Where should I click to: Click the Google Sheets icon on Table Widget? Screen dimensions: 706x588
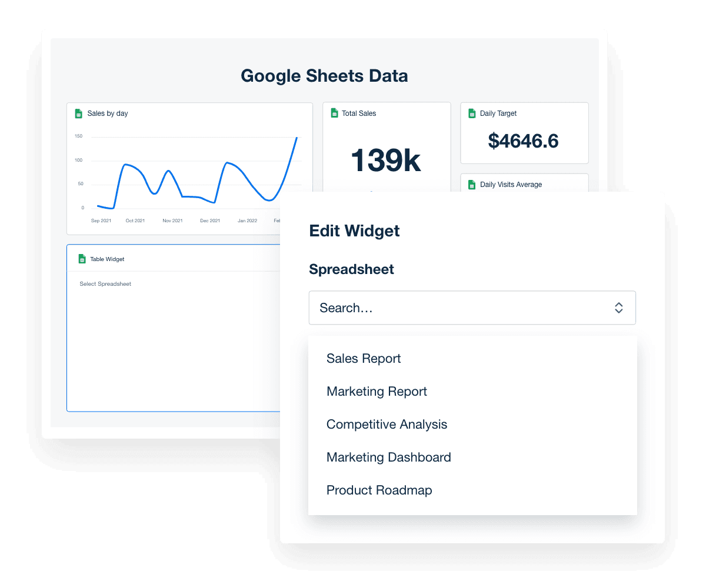click(x=82, y=259)
